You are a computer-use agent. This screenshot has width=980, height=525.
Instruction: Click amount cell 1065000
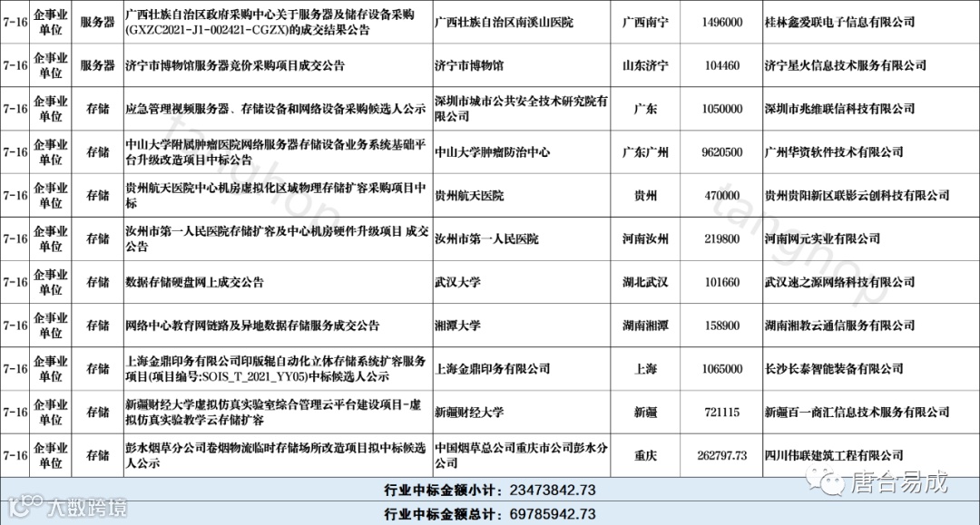click(x=722, y=369)
